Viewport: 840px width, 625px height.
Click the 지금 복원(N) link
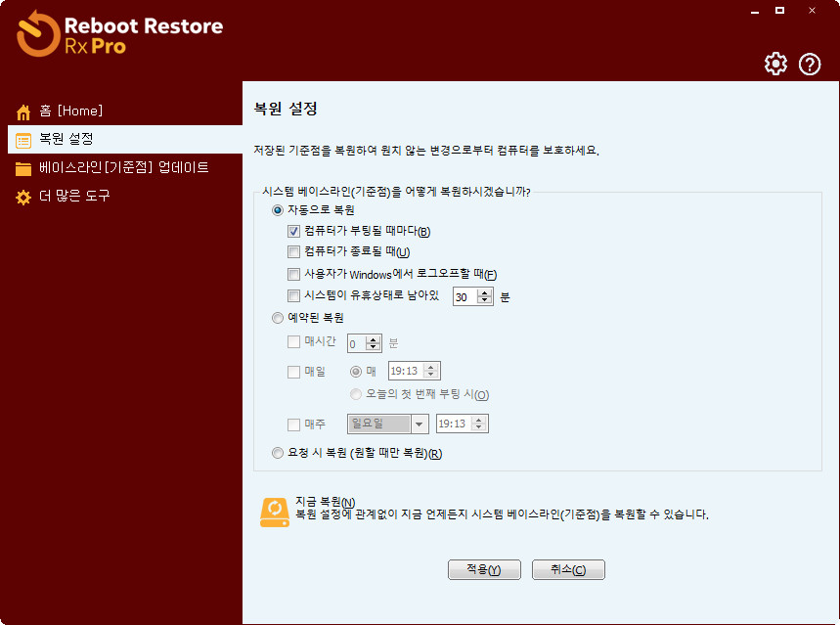(x=326, y=502)
